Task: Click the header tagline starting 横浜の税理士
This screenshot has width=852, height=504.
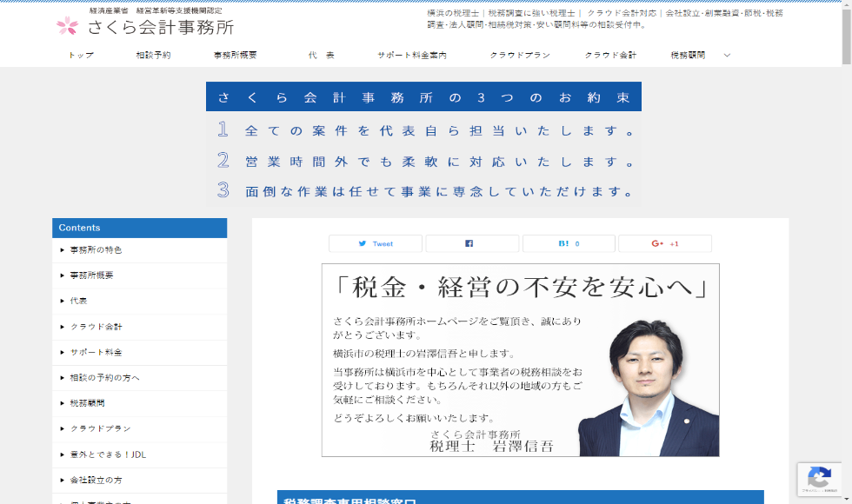Action: point(605,19)
